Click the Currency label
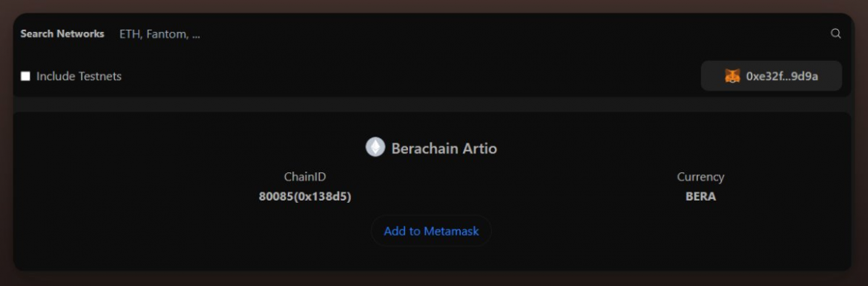Image resolution: width=868 pixels, height=286 pixels. coord(700,177)
